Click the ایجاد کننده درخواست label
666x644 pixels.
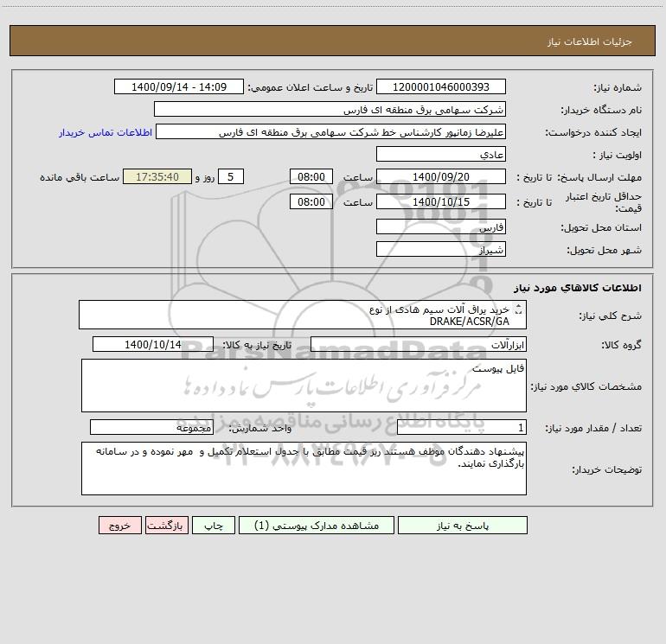tap(593, 132)
